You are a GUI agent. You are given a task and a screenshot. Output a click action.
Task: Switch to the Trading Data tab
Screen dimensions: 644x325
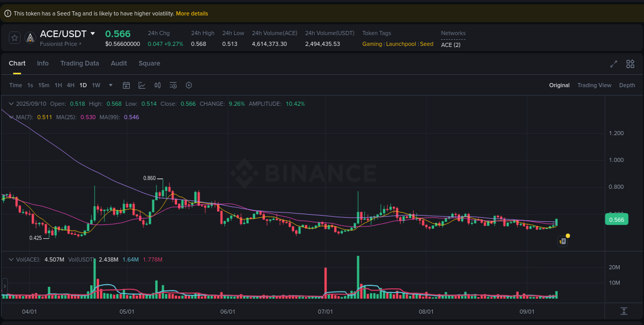pos(80,63)
